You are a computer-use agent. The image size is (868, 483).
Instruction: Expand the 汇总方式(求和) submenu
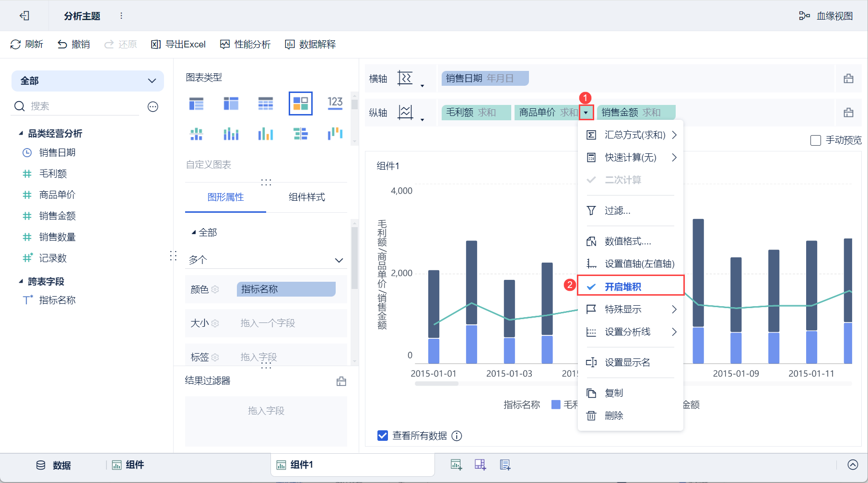(631, 135)
